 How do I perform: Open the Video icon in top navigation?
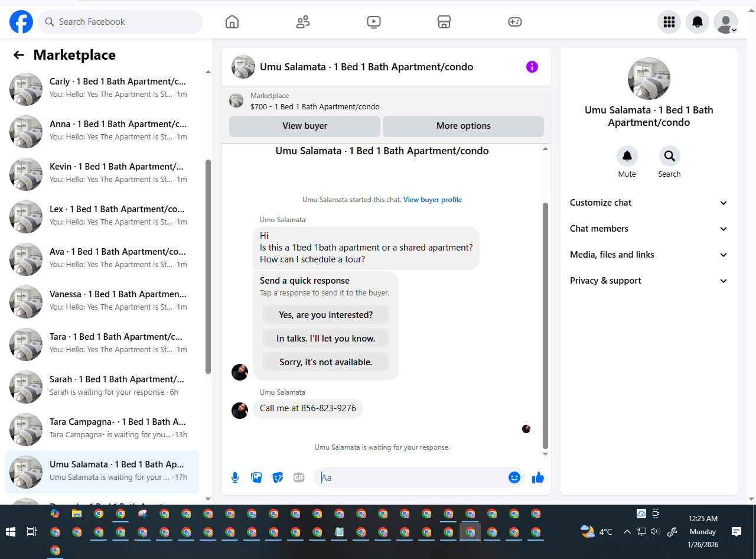coord(373,22)
